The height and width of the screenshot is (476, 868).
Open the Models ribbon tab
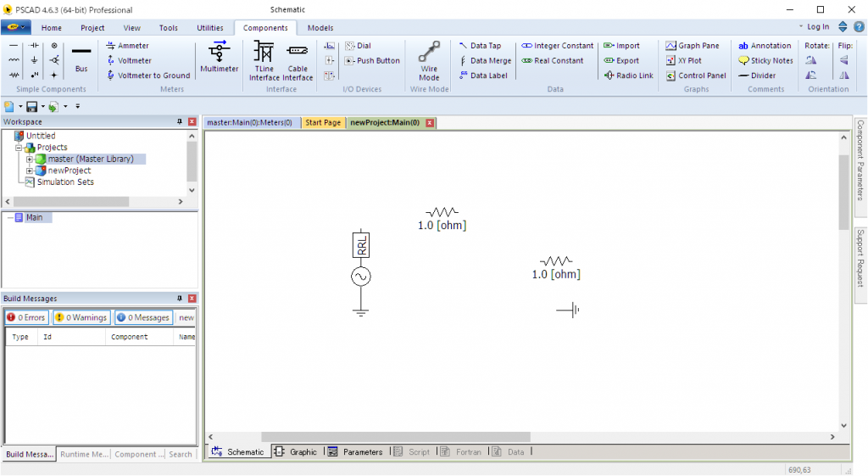click(320, 28)
